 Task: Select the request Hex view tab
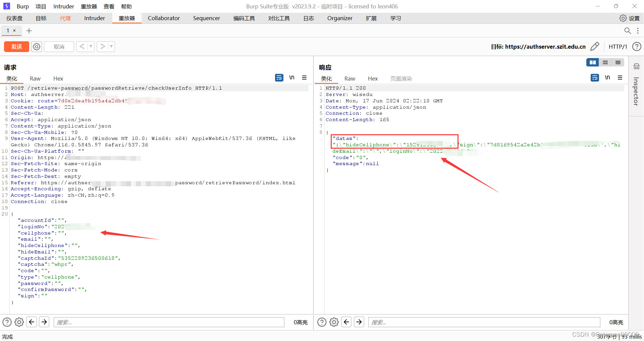pyautogui.click(x=58, y=79)
